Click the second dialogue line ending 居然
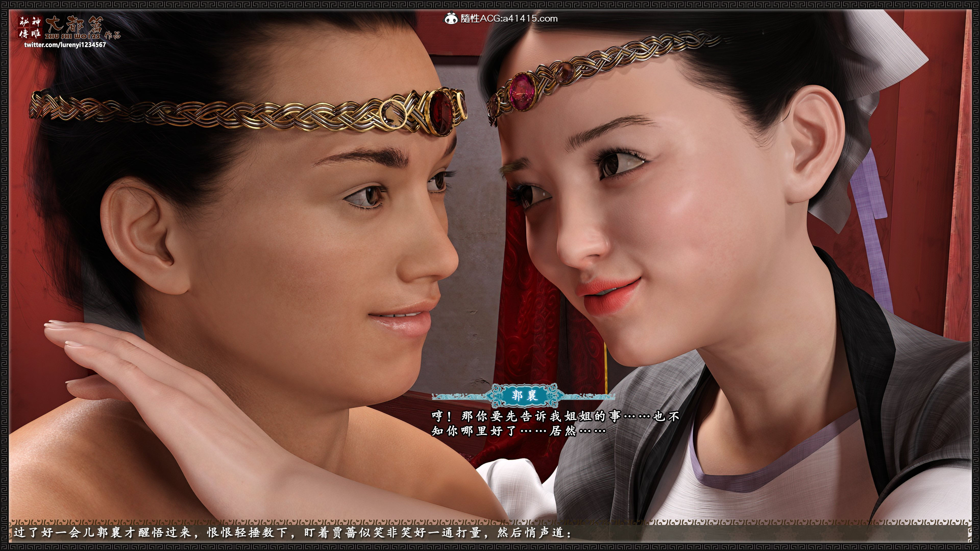Viewport: 980px width, 551px height. coord(518,431)
